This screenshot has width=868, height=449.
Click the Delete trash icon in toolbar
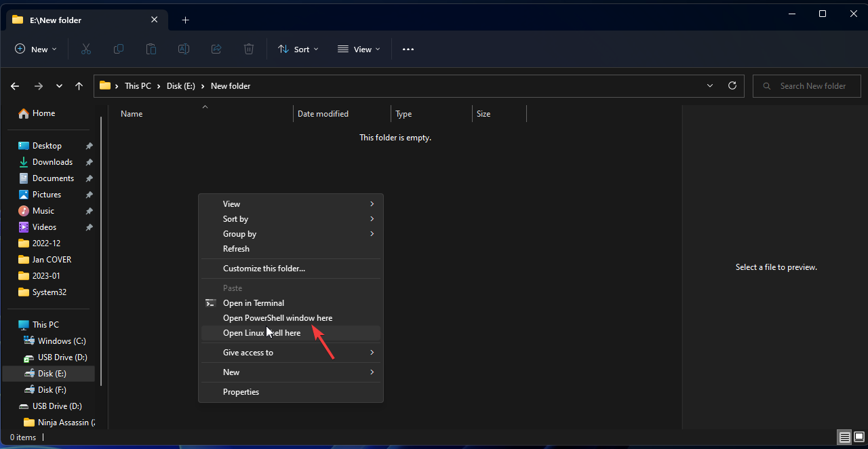(x=249, y=49)
